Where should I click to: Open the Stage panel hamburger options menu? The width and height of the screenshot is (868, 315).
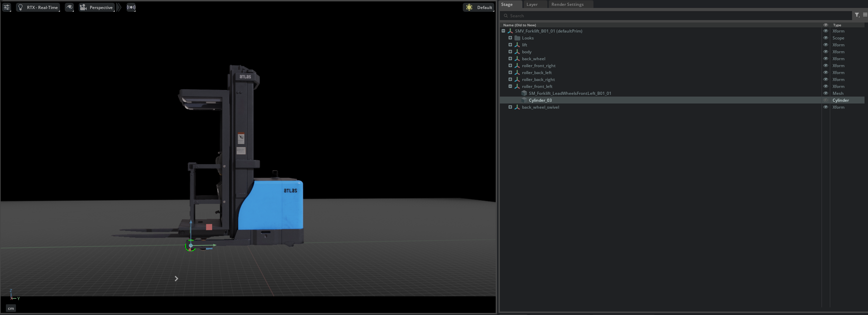pyautogui.click(x=865, y=15)
